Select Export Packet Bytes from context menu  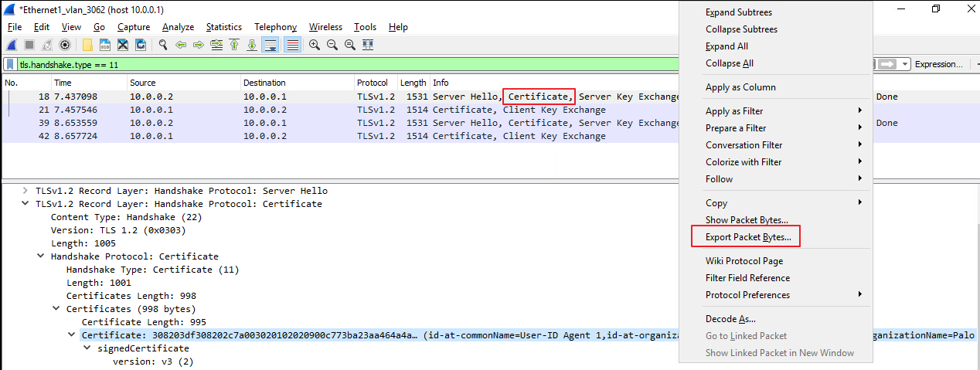[747, 237]
